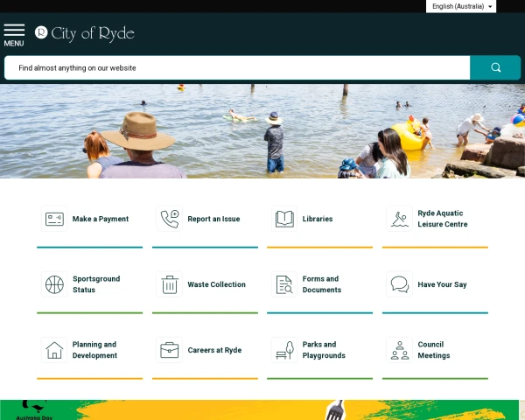
Task: Click the Forms and Documents icon
Action: coord(284,284)
